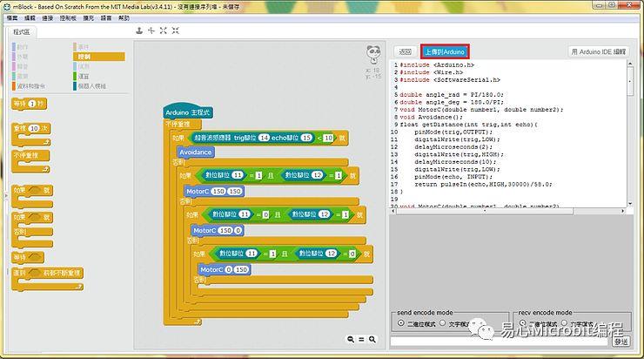Click the Avoidance block in script

(196, 152)
